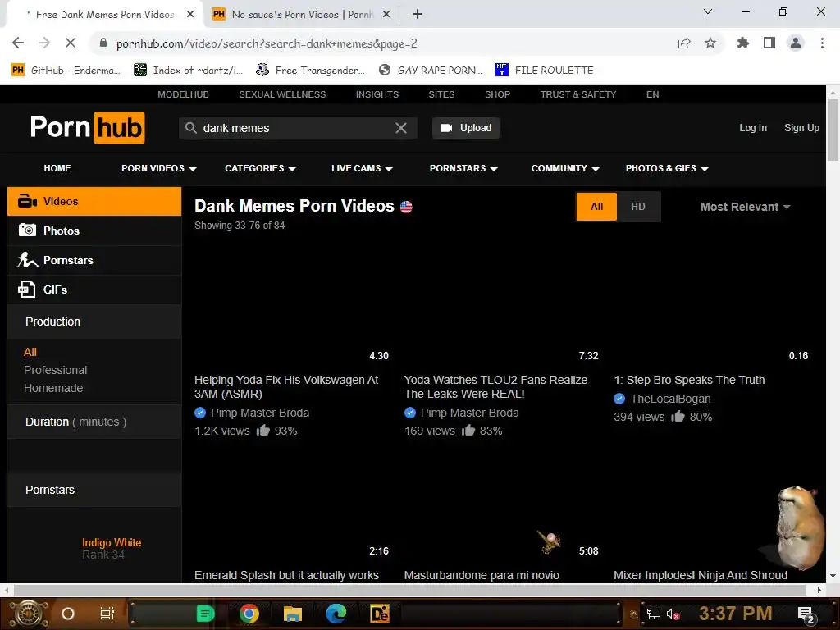840x630 pixels.
Task: Open TRUST & SAFETY in the top bar
Action: (578, 94)
